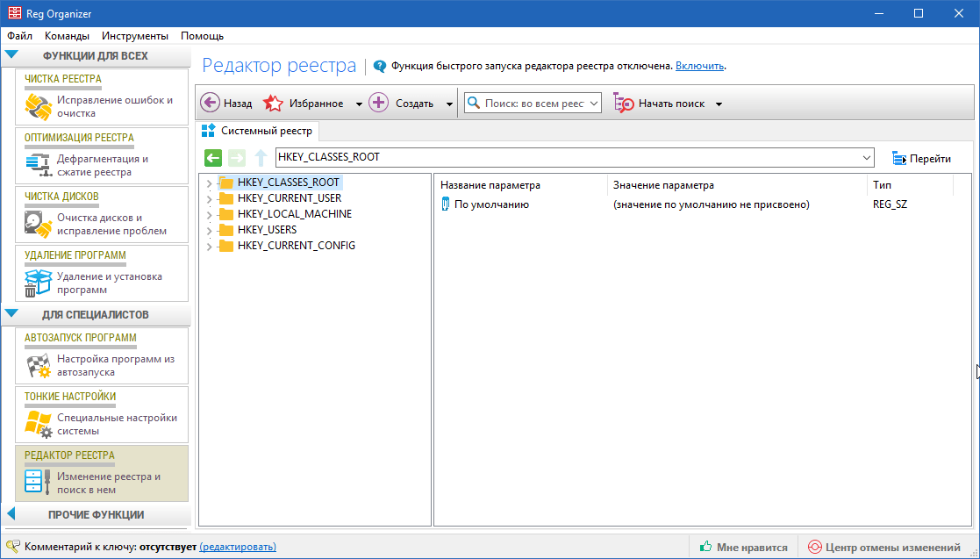
Task: Open Registry defragmentation icon in sidebar
Action: (x=38, y=166)
